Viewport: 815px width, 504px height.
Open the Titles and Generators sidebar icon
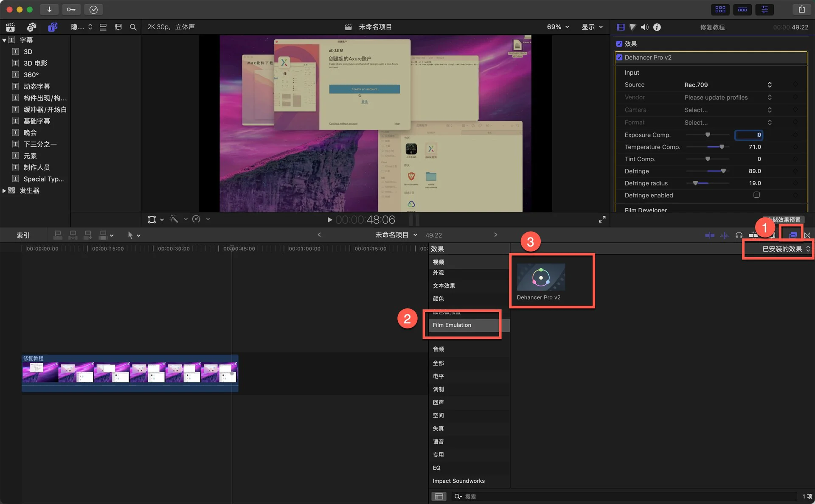click(53, 27)
